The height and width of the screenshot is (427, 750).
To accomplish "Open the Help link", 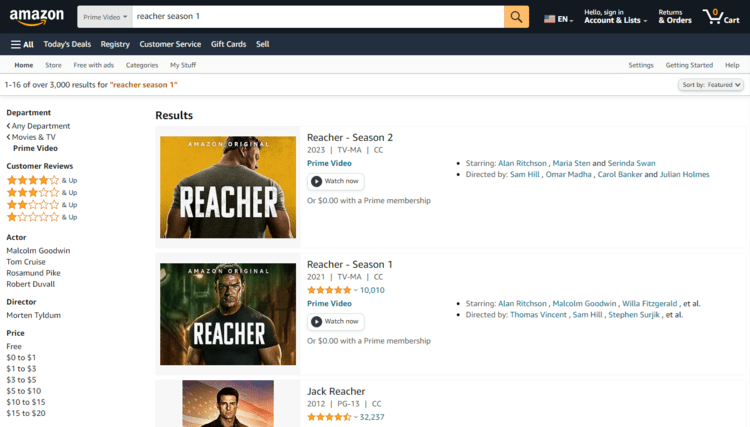I will click(x=732, y=65).
